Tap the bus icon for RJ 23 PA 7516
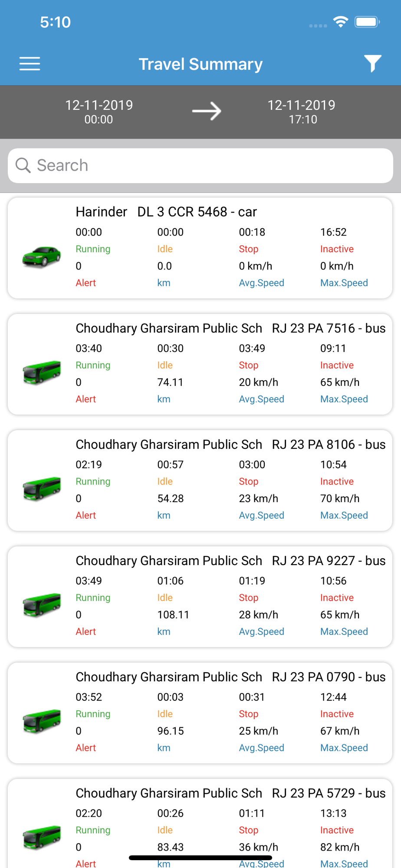Viewport: 401px width, 868px height. tap(42, 373)
